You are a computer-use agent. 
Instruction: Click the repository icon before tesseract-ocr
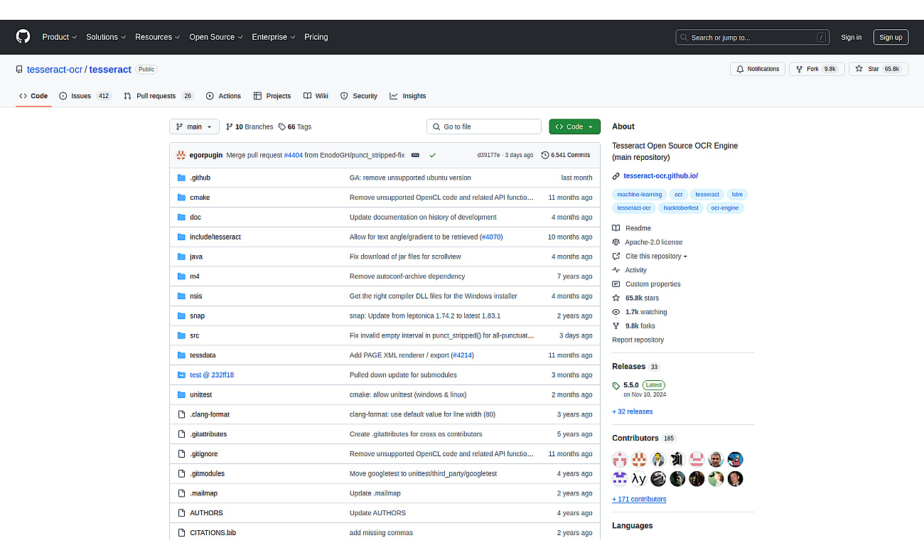[x=20, y=70]
